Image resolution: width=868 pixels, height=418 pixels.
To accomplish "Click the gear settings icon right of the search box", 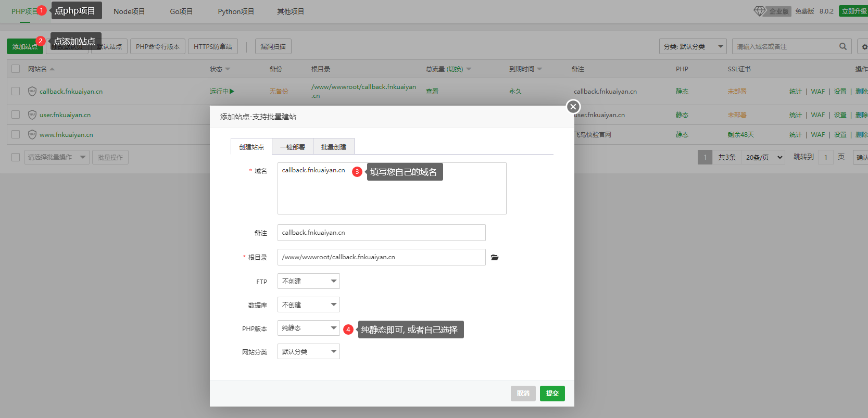I will click(x=864, y=47).
